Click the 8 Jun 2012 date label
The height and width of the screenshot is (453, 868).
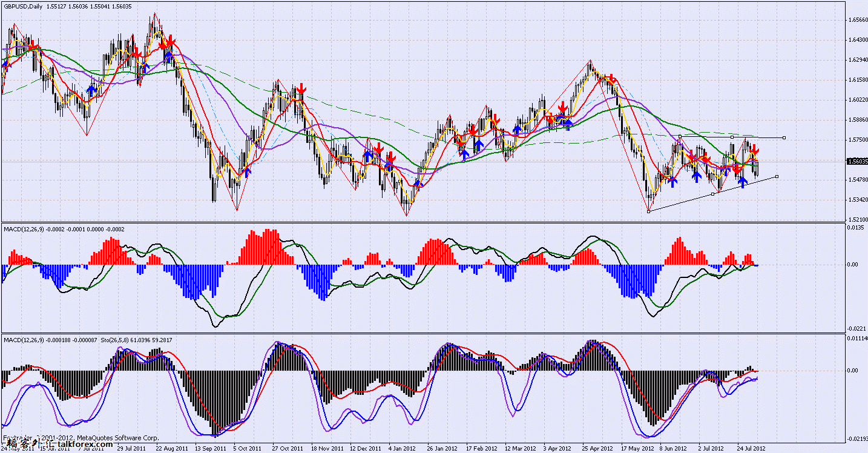coord(674,449)
